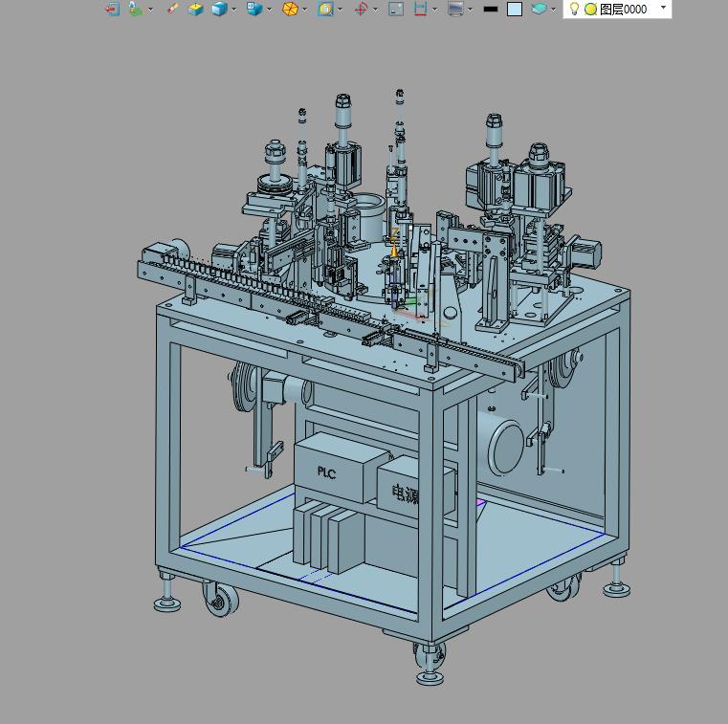This screenshot has width=728, height=724.
Task: Open the section measure icon dropdown
Action: pos(434,10)
